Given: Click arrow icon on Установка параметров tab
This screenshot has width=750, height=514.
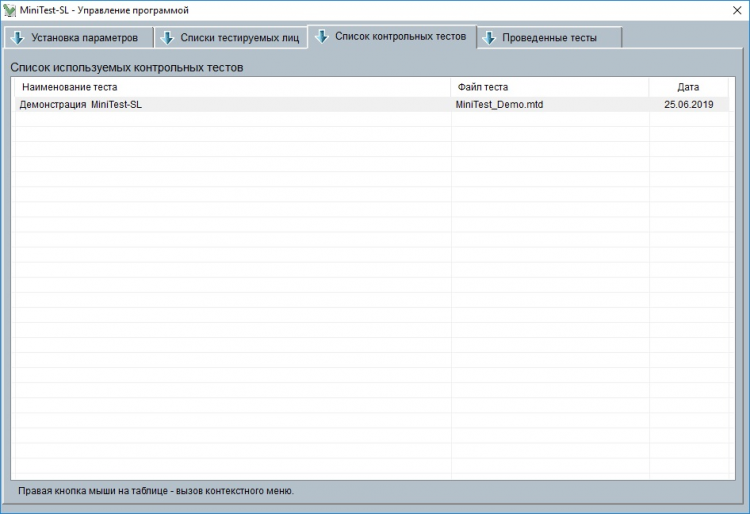Looking at the screenshot, I should [x=18, y=38].
